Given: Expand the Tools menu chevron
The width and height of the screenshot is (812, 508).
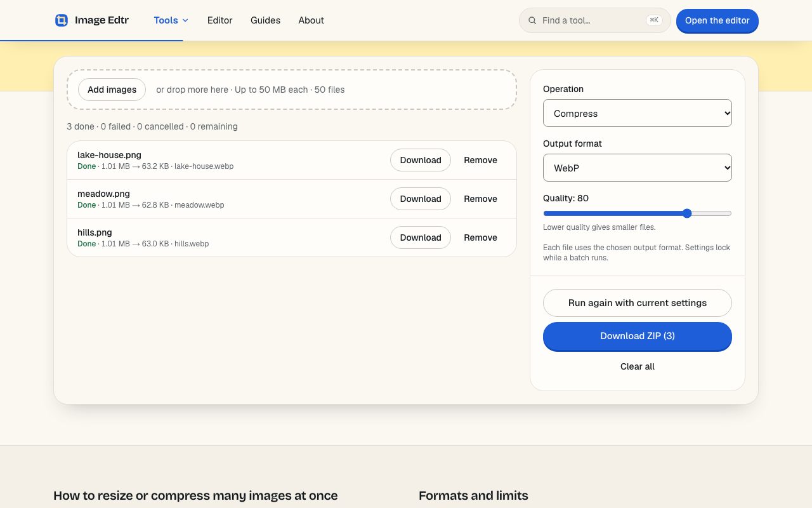Looking at the screenshot, I should click(x=185, y=20).
